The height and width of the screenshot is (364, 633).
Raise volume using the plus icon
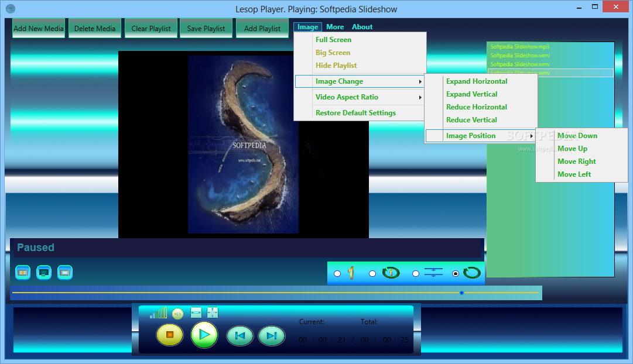pos(213,313)
